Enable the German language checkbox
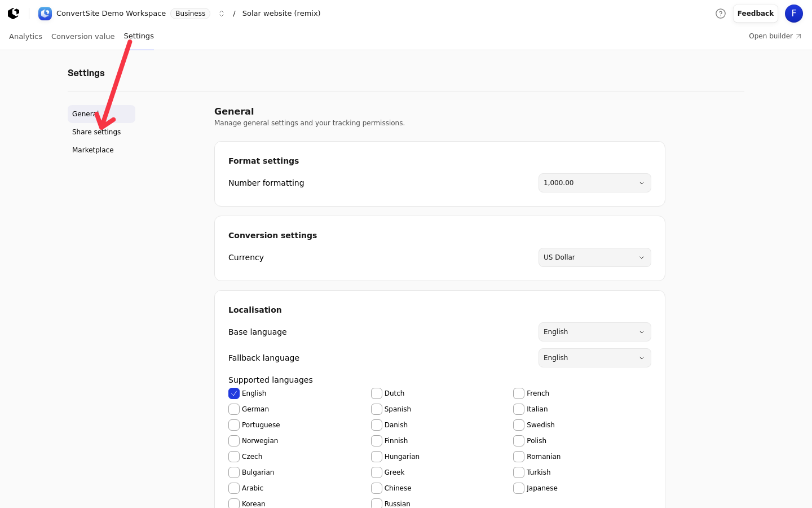Viewport: 812px width, 508px height. 234,409
